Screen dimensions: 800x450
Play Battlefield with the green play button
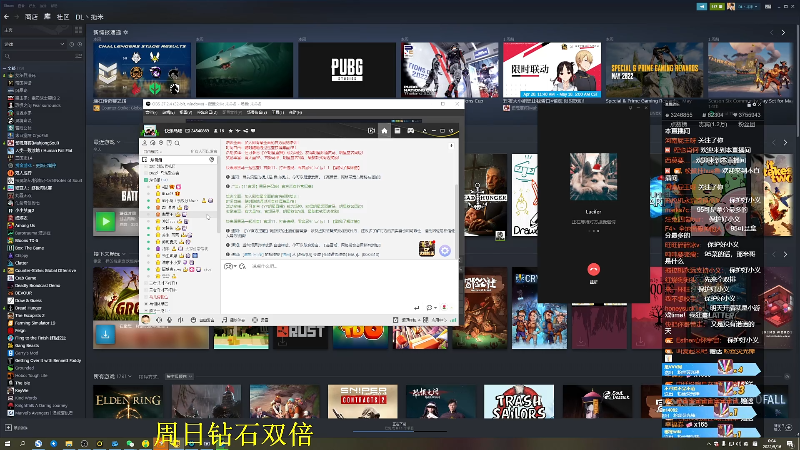(106, 221)
